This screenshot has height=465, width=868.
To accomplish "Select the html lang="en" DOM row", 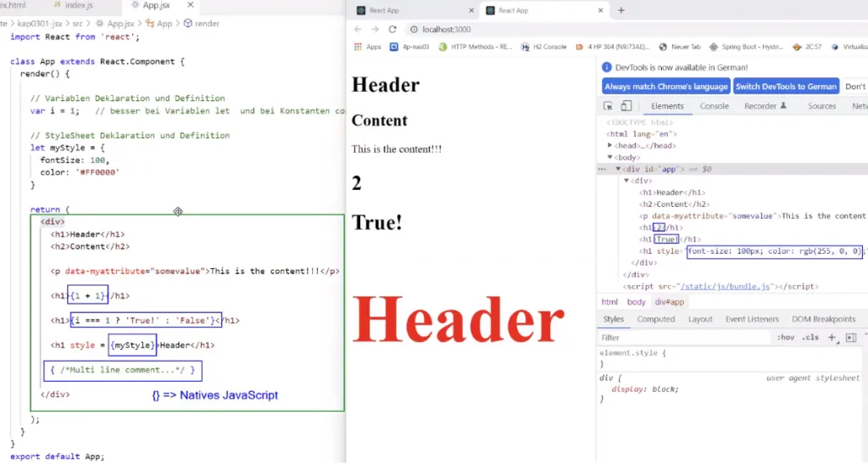I will [x=642, y=133].
